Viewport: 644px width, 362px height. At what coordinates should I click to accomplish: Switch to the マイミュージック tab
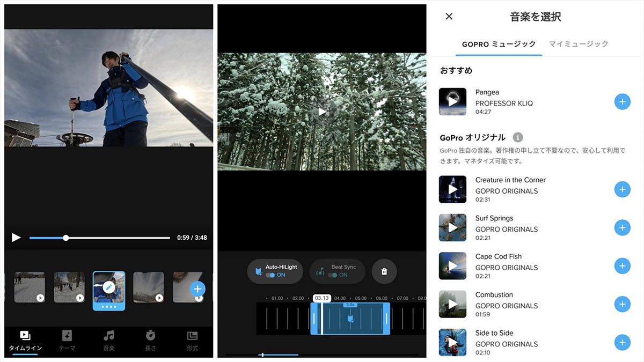coord(579,44)
